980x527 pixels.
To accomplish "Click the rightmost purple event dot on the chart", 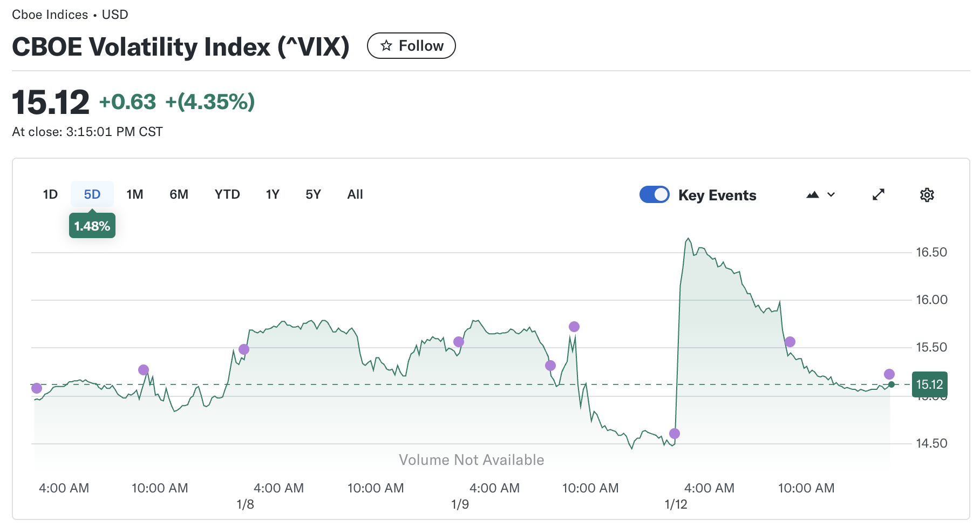I will 890,373.
